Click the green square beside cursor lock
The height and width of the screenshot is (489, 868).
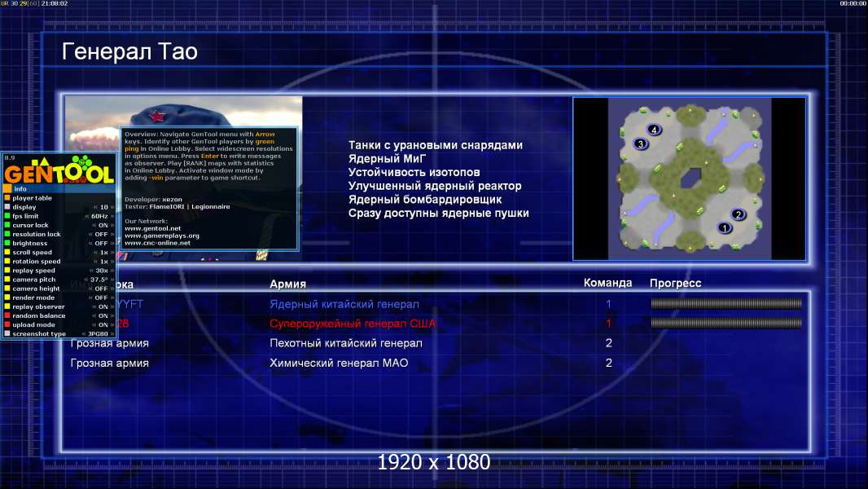[x=7, y=226]
